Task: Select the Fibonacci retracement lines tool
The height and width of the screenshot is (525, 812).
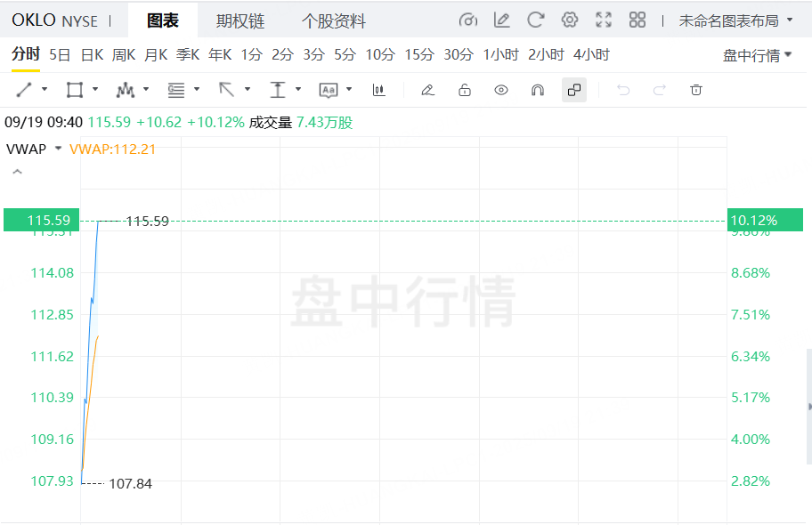Action: click(x=176, y=90)
